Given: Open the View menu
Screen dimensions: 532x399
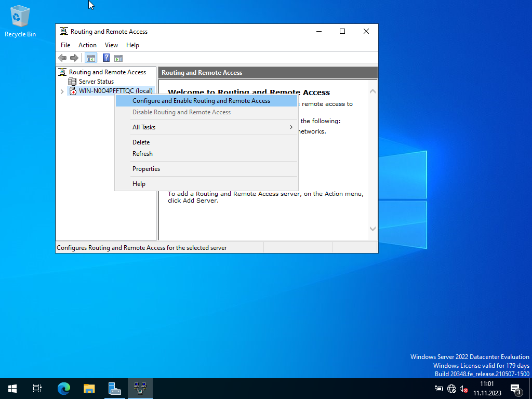Looking at the screenshot, I should click(111, 45).
